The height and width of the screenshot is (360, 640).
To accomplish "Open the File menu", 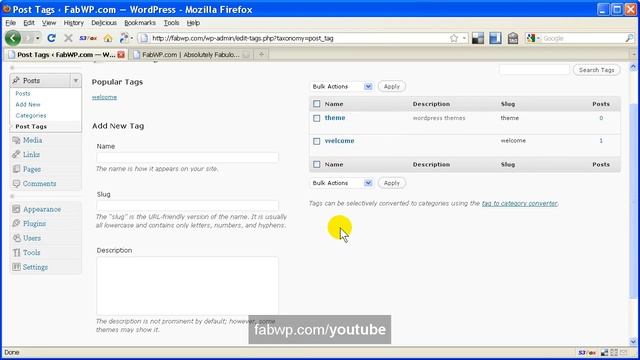I will click(x=10, y=23).
